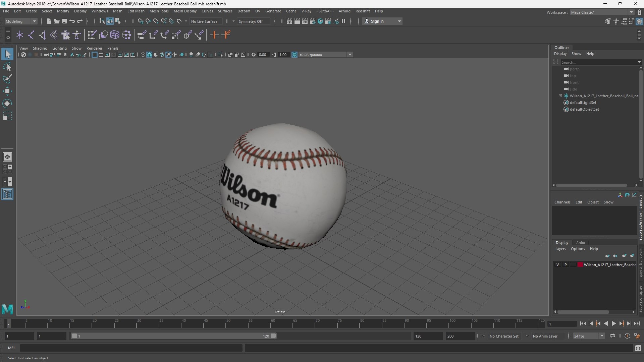Click the Outliner search input field

(x=599, y=62)
